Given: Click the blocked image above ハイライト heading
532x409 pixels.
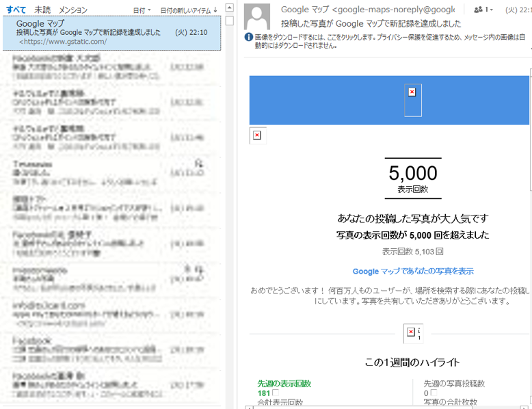Looking at the screenshot, I should (x=413, y=333).
